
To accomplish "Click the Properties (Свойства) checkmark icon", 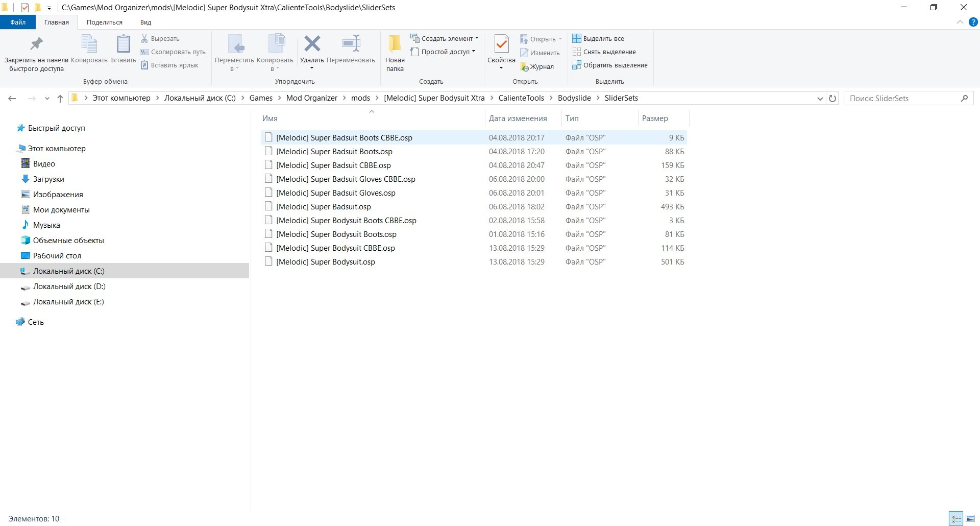I will point(501,44).
